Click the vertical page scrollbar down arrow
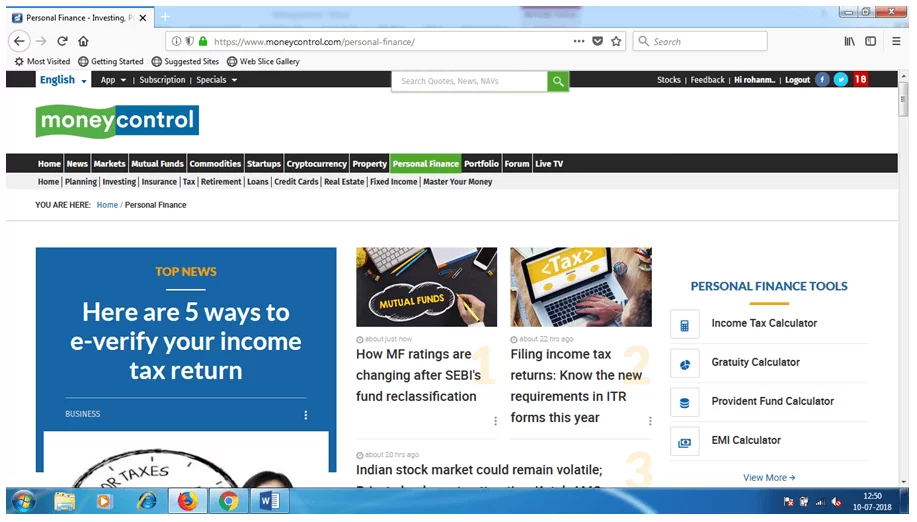Image resolution: width=917 pixels, height=522 pixels. click(904, 479)
